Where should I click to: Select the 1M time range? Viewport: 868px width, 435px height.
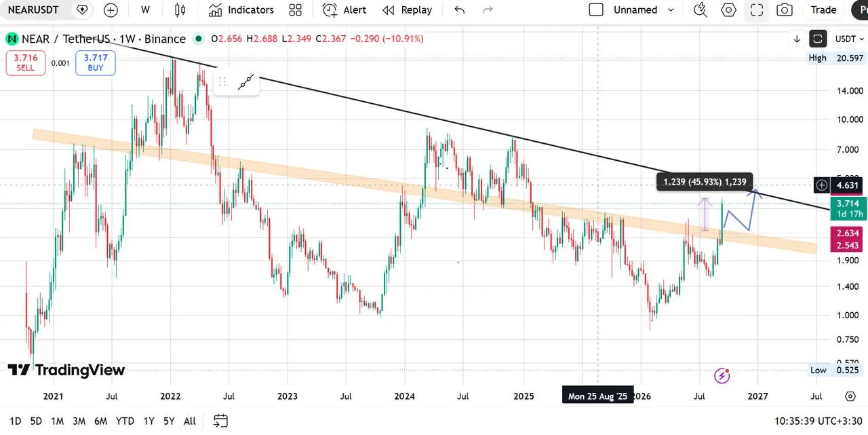[57, 421]
